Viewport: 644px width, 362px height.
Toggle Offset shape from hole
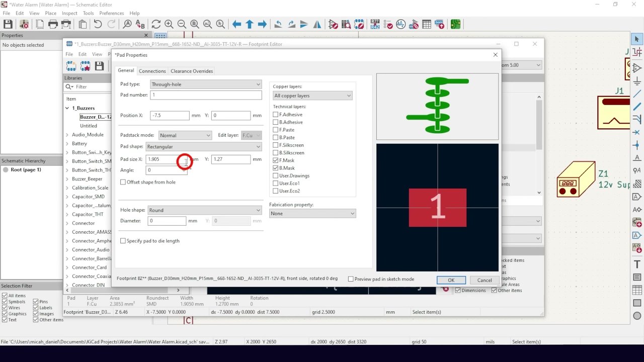tap(123, 182)
